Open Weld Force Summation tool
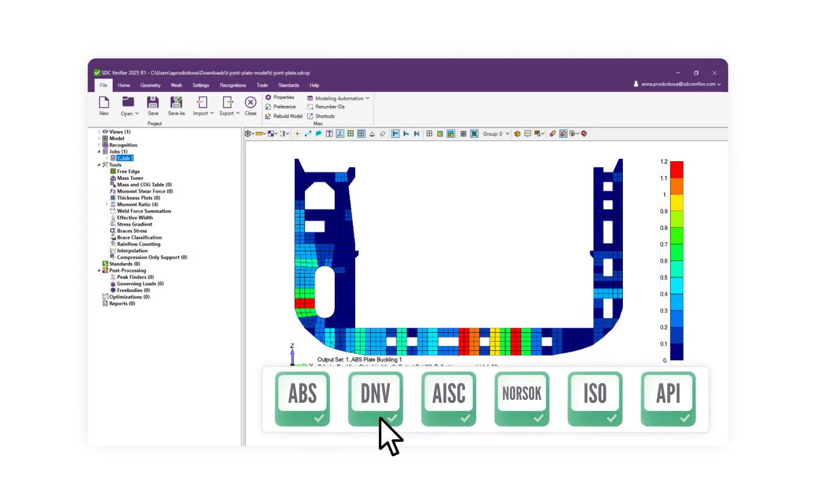 pyautogui.click(x=140, y=211)
